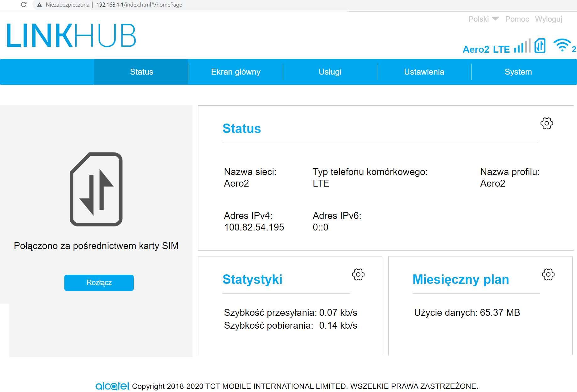
Task: Click the TCT Mobile copyright footer text
Action: pos(305,386)
